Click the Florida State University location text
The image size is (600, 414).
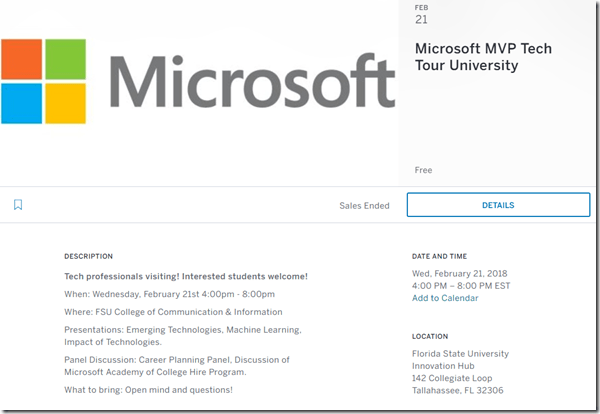point(460,353)
